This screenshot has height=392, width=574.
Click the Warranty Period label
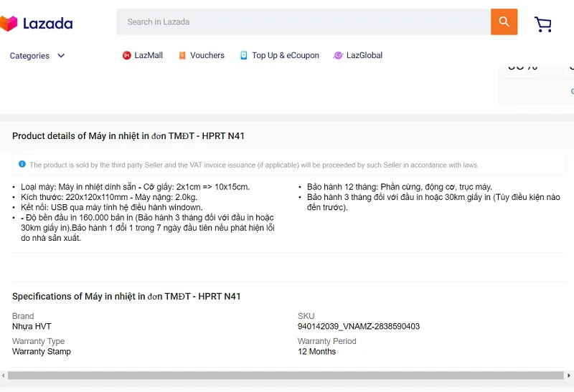327,341
